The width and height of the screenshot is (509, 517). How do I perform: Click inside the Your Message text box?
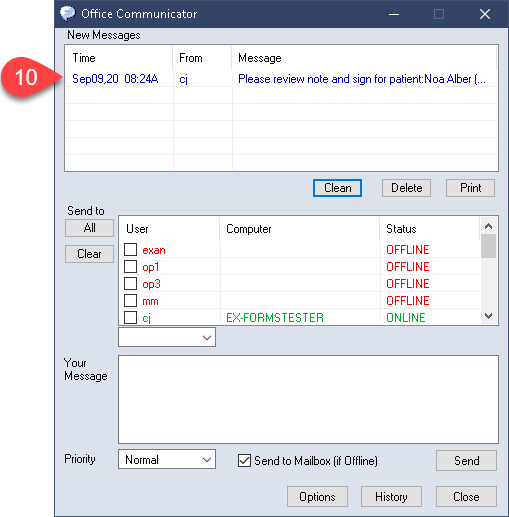click(308, 399)
